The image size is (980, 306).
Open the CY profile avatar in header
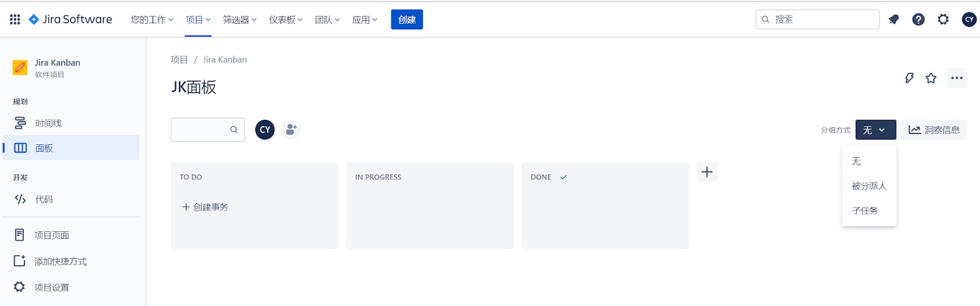click(x=969, y=20)
